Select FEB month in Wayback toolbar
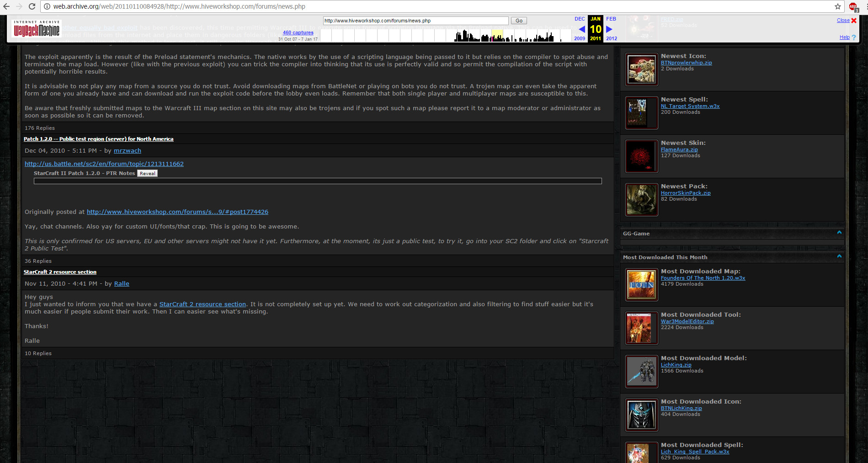Viewport: 868px width, 463px height. (611, 19)
